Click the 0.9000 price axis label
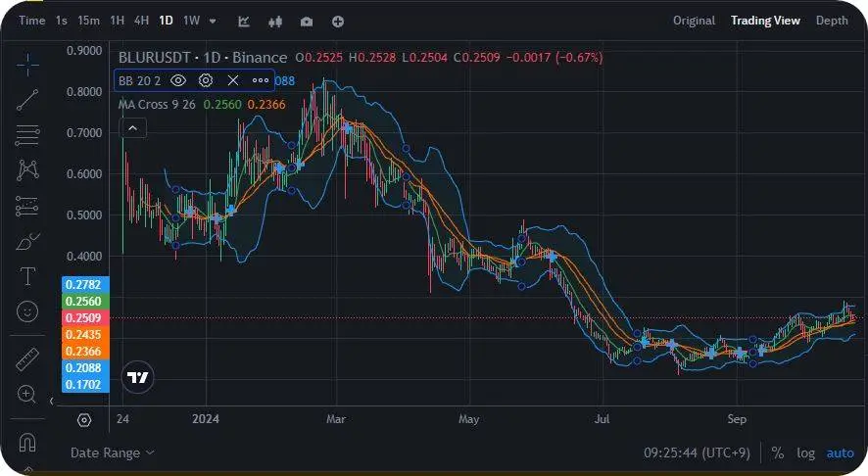Viewport: 868px width, 476px height. 84,51
